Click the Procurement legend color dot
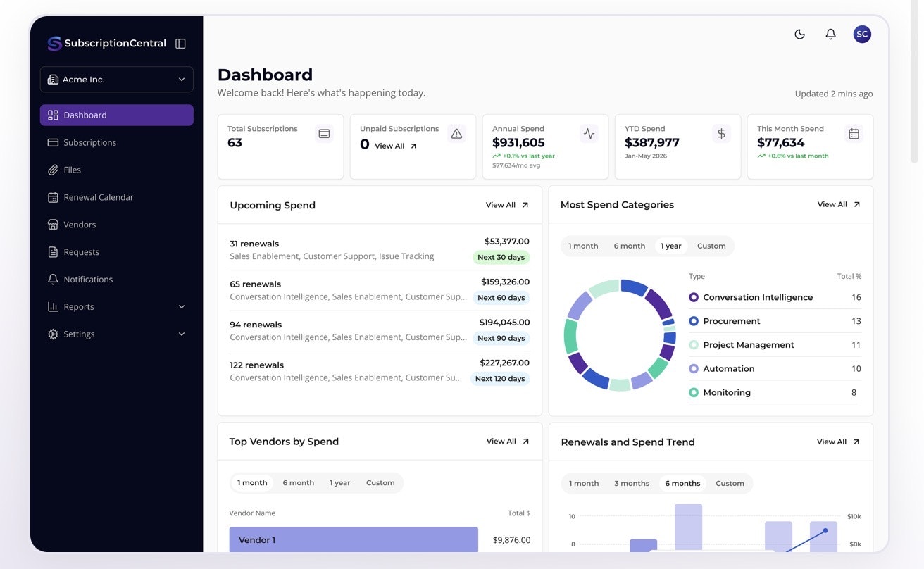The height and width of the screenshot is (569, 924). point(694,321)
